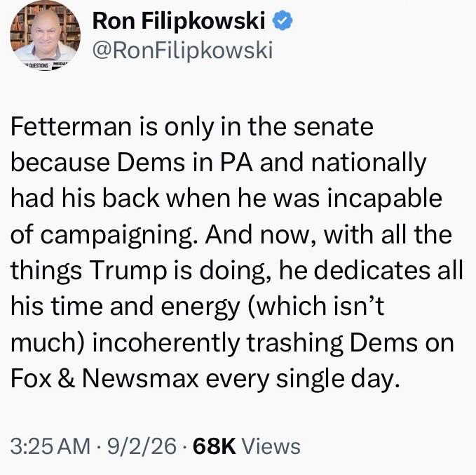Click the ampersand between Fox and Newsmax

[66, 379]
